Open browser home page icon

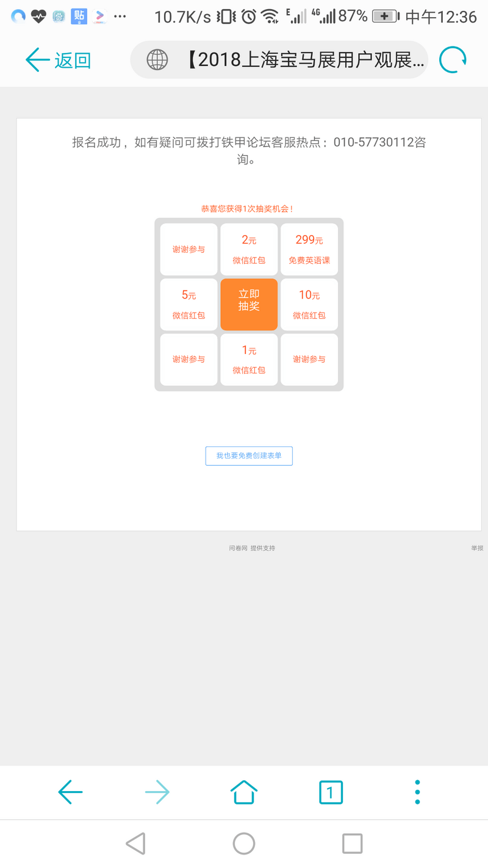coord(244,792)
